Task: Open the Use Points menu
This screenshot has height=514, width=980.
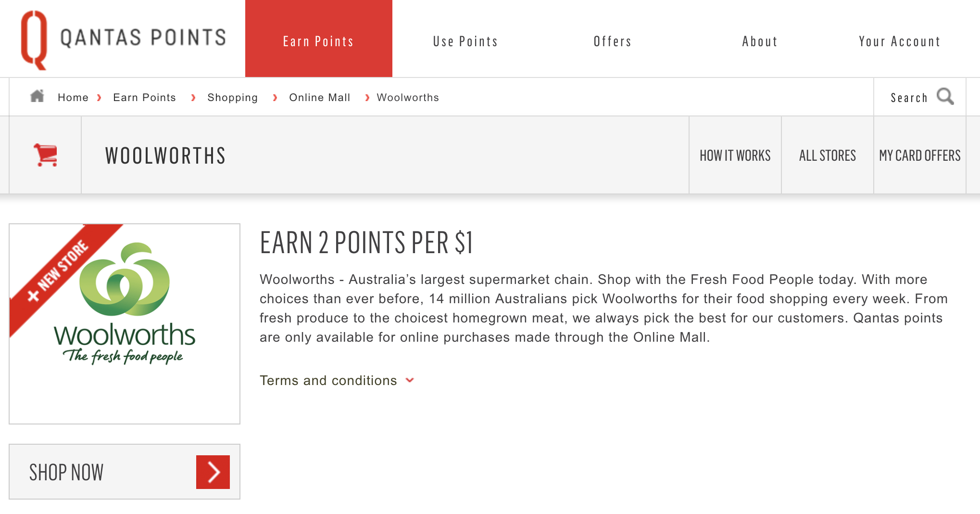Action: (465, 41)
